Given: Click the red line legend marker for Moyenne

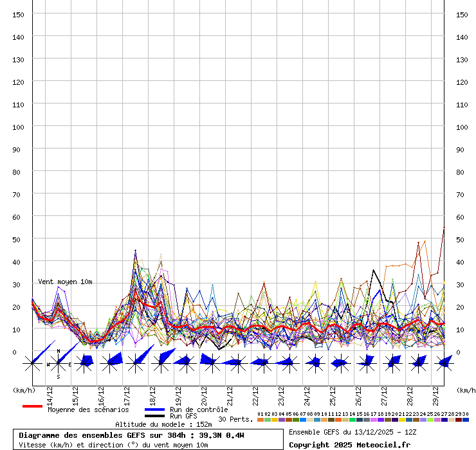Looking at the screenshot, I should pyautogui.click(x=32, y=406).
